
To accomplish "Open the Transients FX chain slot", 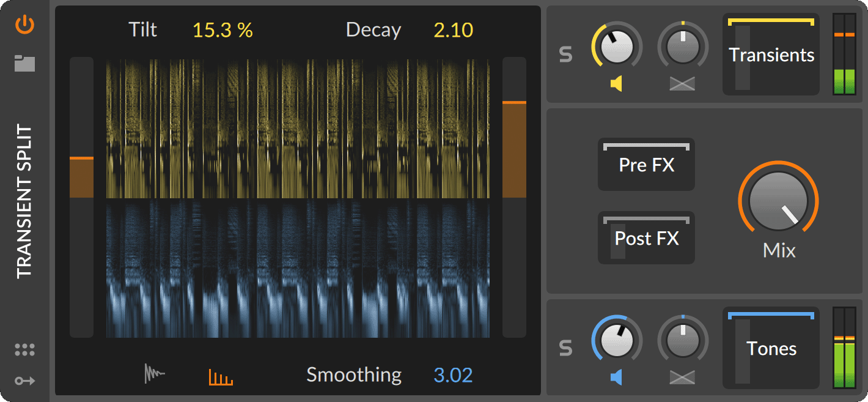I will (771, 55).
